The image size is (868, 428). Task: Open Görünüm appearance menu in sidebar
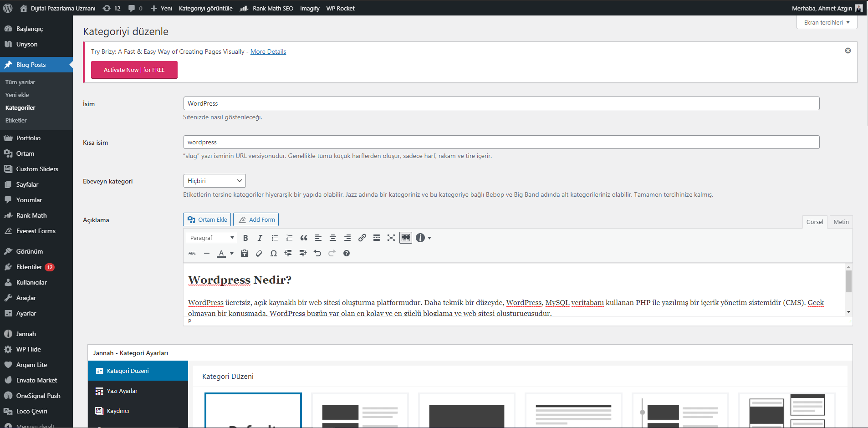point(36,251)
